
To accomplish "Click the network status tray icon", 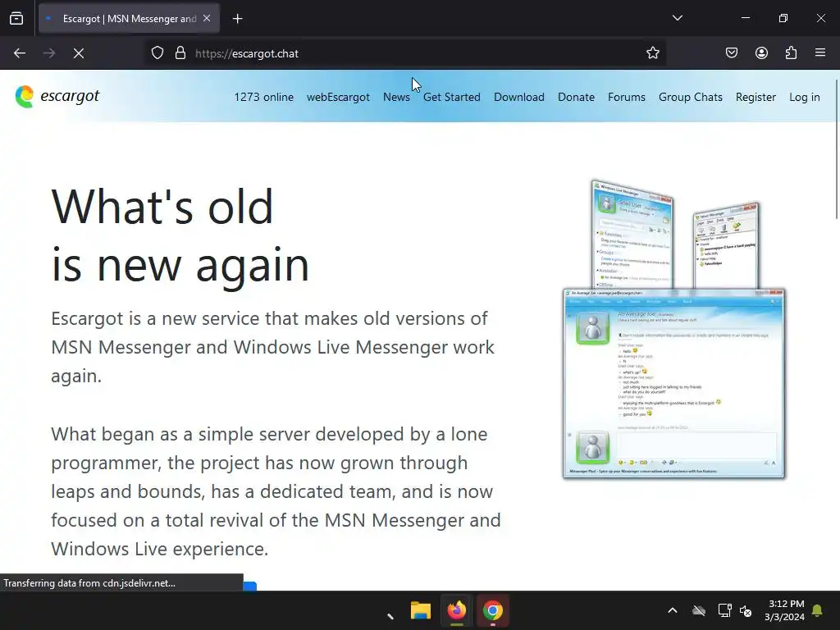I will [x=724, y=610].
